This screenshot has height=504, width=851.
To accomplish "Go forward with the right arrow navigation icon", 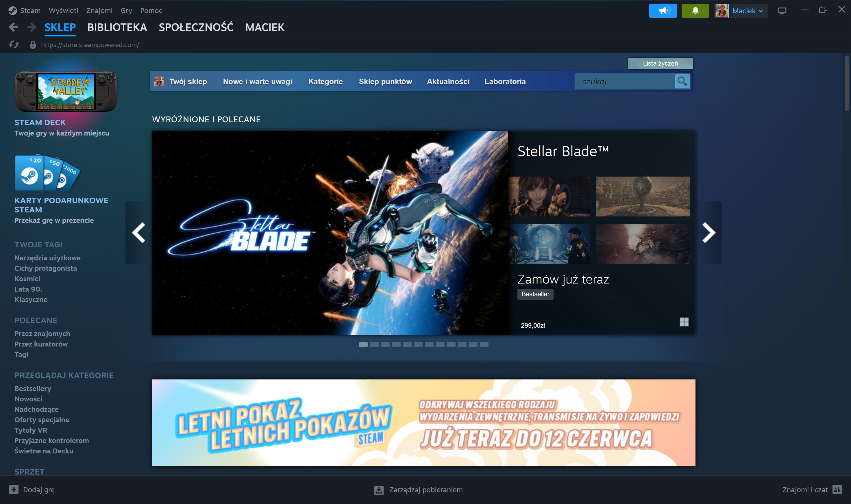I will click(32, 27).
